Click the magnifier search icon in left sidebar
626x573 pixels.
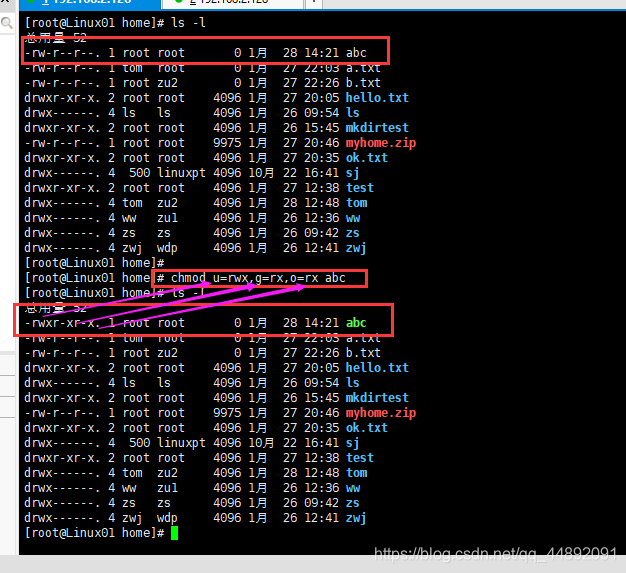pos(7,23)
